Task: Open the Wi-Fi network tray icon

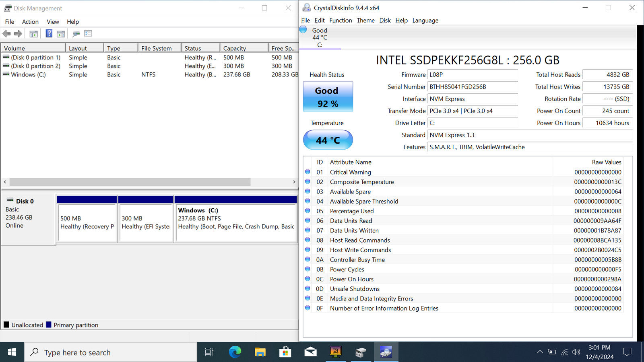Action: 565,352
